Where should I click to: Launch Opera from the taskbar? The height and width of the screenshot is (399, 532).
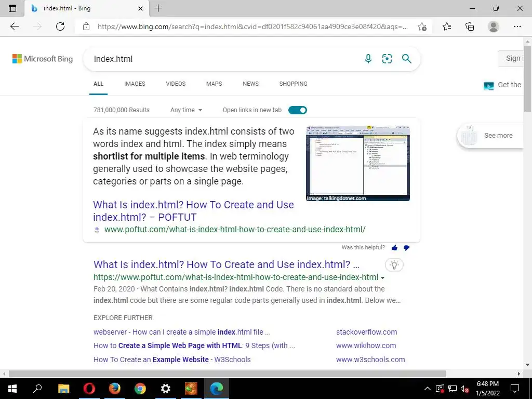point(89,389)
